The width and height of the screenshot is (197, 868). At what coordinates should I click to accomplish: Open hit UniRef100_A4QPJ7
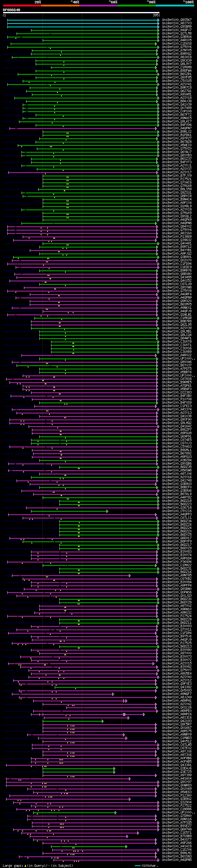177,30
